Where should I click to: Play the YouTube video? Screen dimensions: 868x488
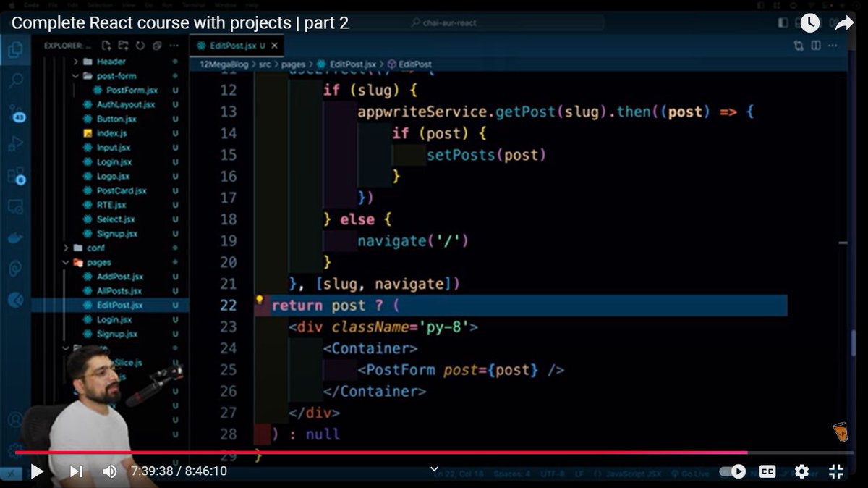tap(37, 471)
